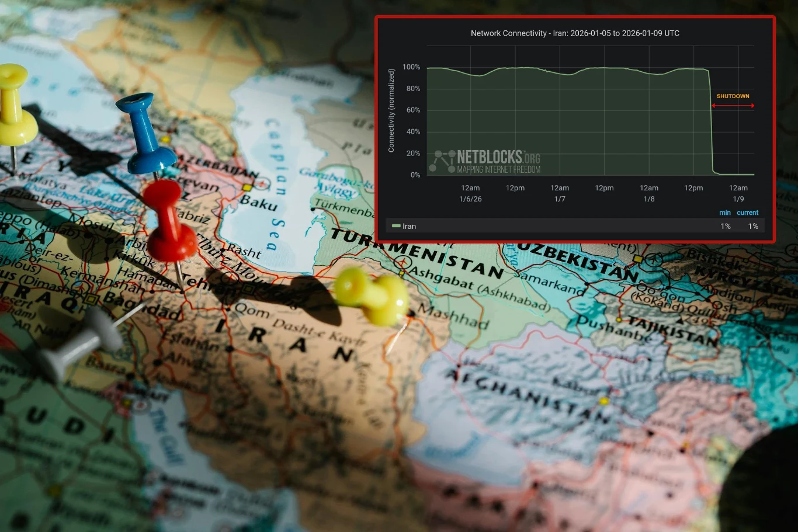
Task: Select the yellow pushpin at the left edge
Action: pyautogui.click(x=14, y=106)
